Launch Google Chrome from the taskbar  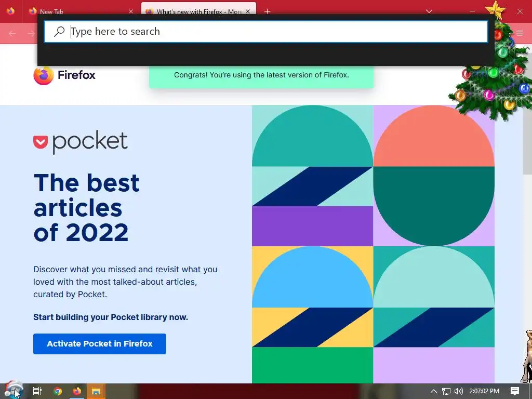coord(58,391)
